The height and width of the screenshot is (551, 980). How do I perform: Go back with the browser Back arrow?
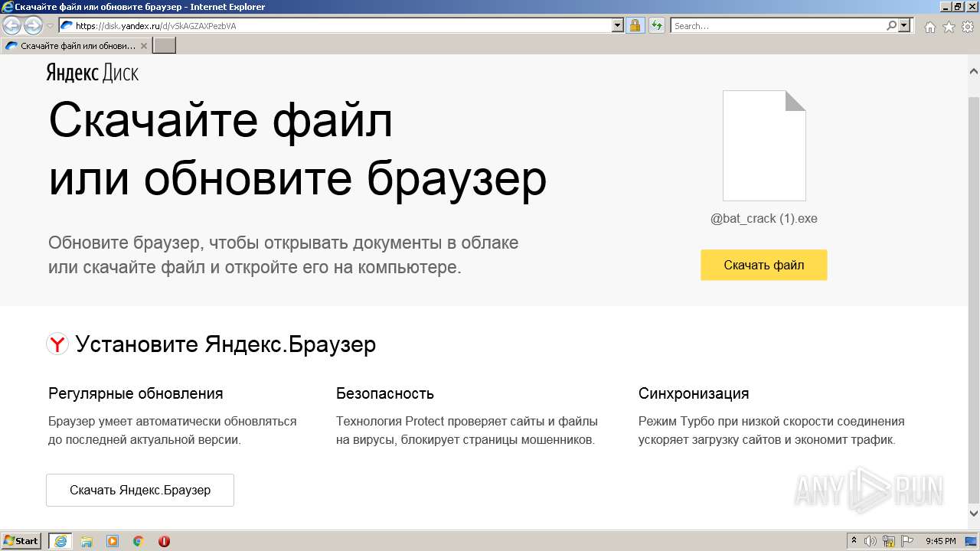pos(12,26)
